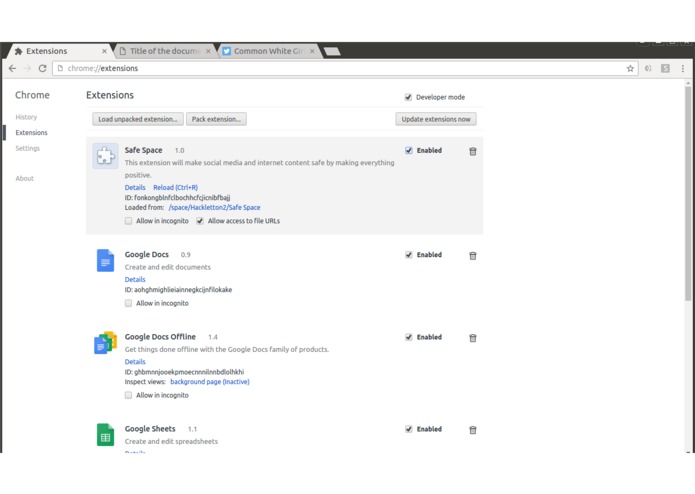695x494 pixels.
Task: Uncheck Enabled for Google Docs
Action: tap(409, 255)
